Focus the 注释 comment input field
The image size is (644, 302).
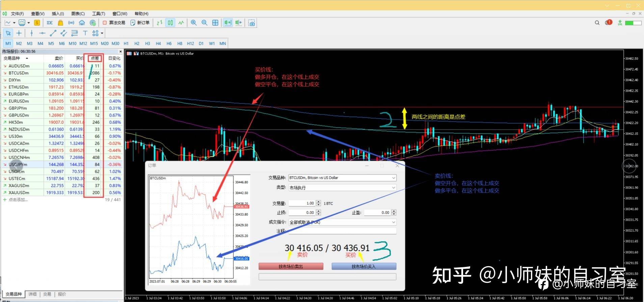[x=342, y=231]
